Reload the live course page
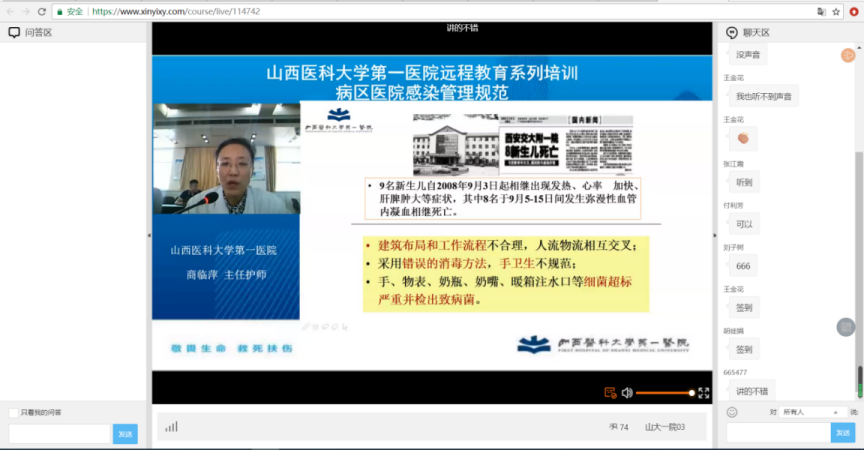Image resolution: width=864 pixels, height=450 pixels. point(42,12)
